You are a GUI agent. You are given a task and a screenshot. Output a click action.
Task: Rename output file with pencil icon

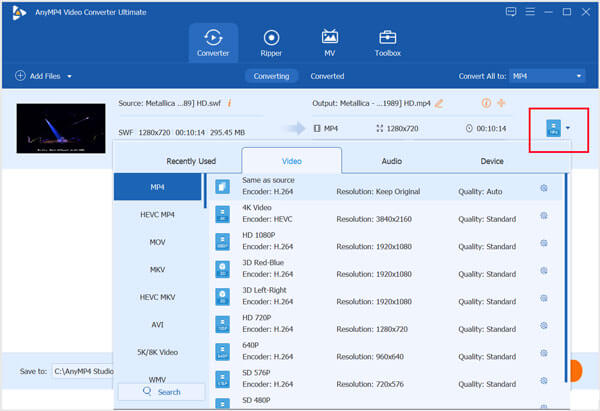tap(439, 103)
